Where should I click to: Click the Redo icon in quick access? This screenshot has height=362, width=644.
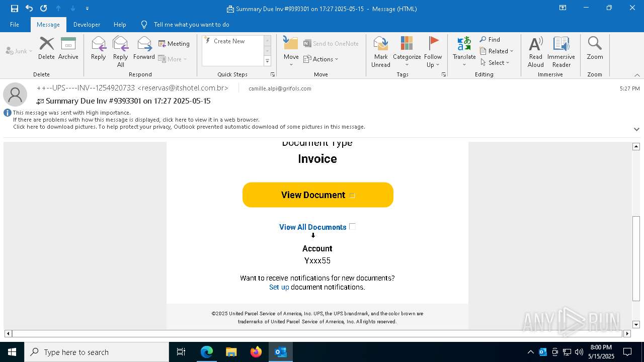pos(44,9)
